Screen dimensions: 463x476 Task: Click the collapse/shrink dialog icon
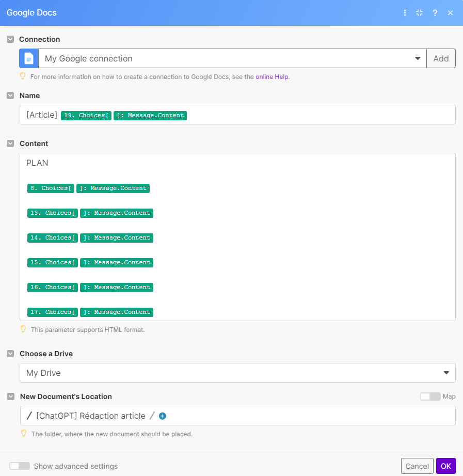[x=419, y=13]
